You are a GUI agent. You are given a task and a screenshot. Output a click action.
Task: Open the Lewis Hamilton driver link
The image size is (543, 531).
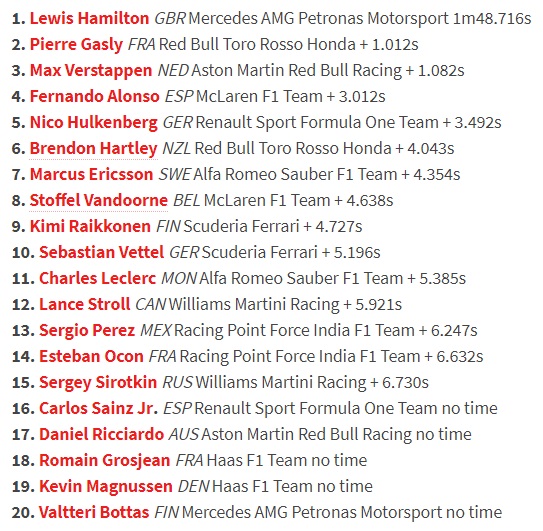click(89, 18)
